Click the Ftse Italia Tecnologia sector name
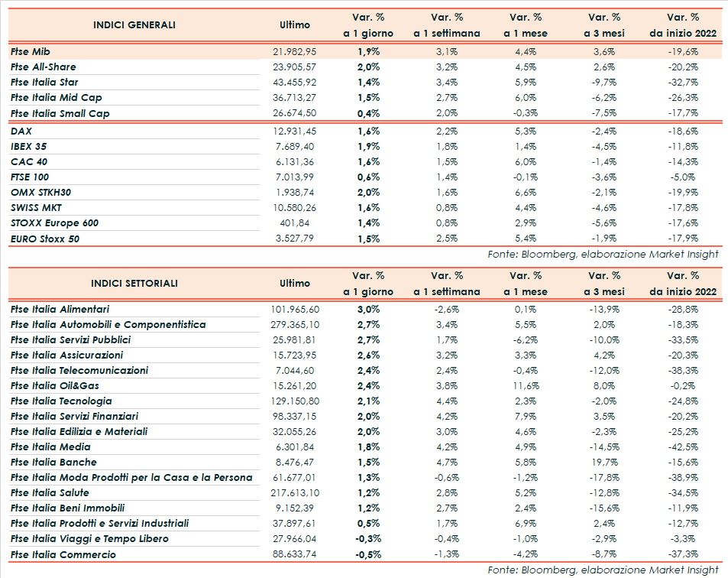This screenshot has width=728, height=578. (x=61, y=401)
